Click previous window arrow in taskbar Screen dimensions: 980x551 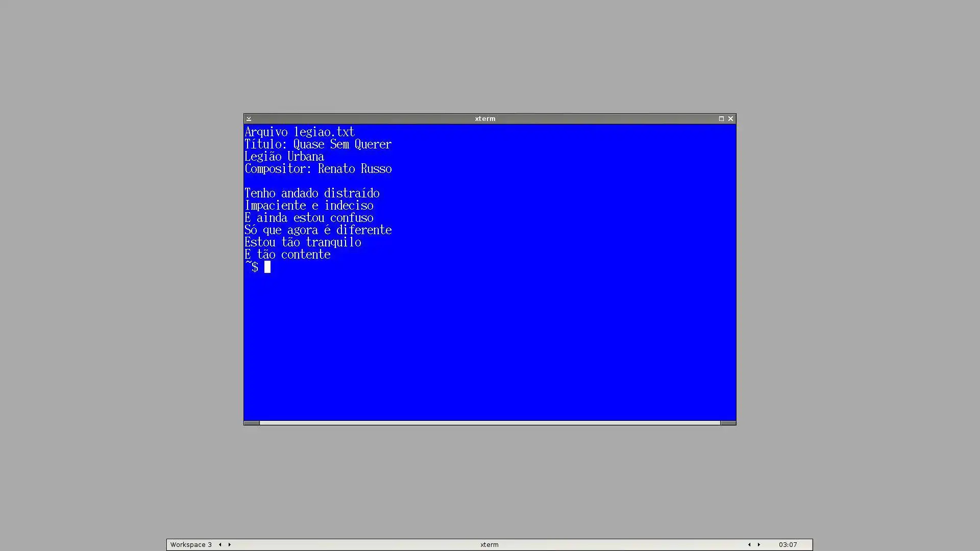coord(749,544)
